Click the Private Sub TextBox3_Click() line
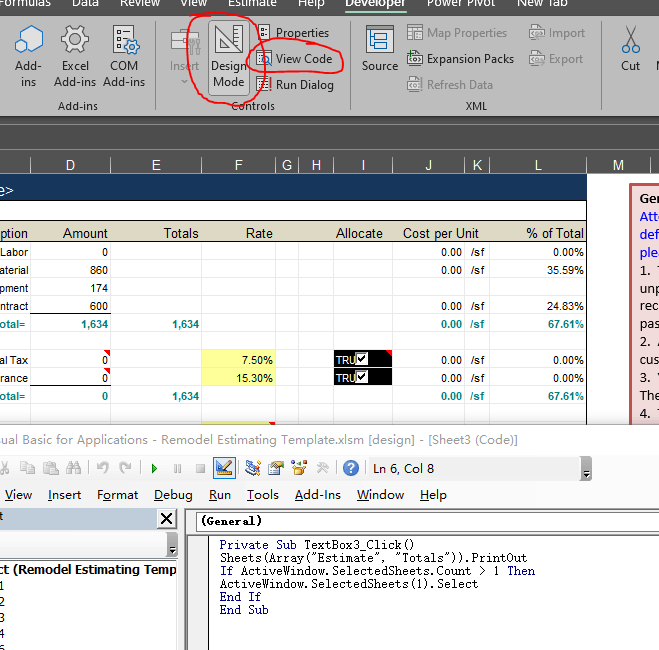Screen dimensions: 659x650 click(317, 545)
